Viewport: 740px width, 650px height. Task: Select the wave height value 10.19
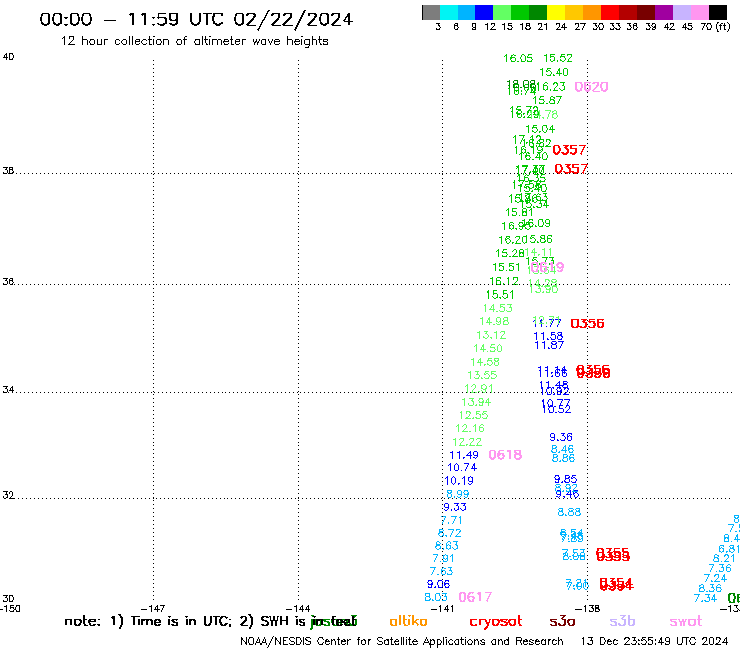tap(459, 481)
